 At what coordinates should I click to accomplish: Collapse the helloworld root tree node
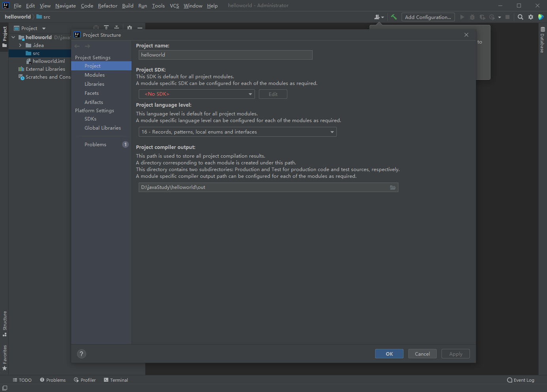click(x=13, y=37)
